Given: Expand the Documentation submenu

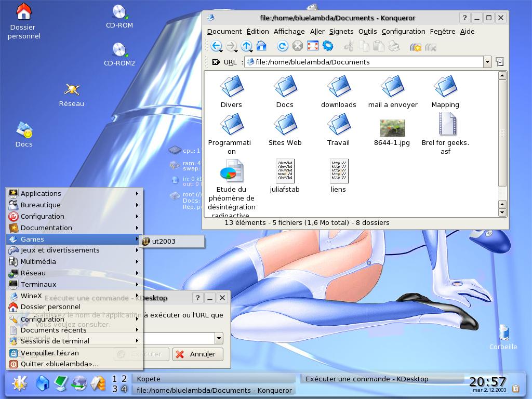Looking at the screenshot, I should click(75, 228).
